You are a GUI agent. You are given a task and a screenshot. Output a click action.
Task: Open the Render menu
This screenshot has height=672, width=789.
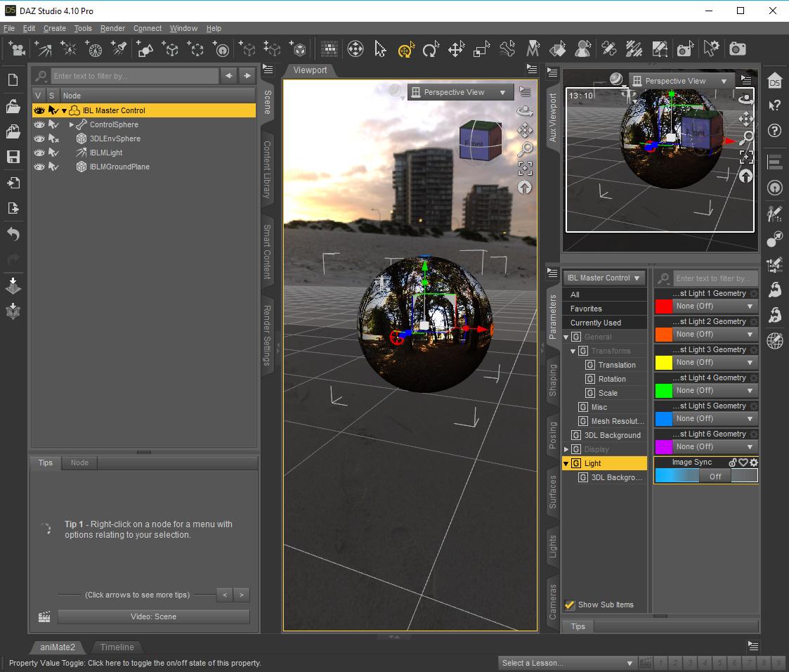click(x=112, y=28)
